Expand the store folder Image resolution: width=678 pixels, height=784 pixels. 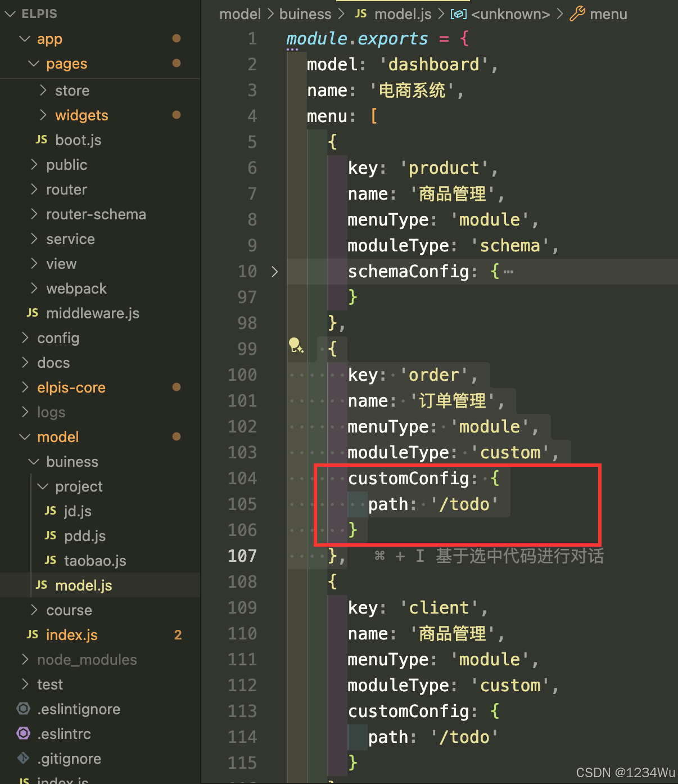point(43,91)
